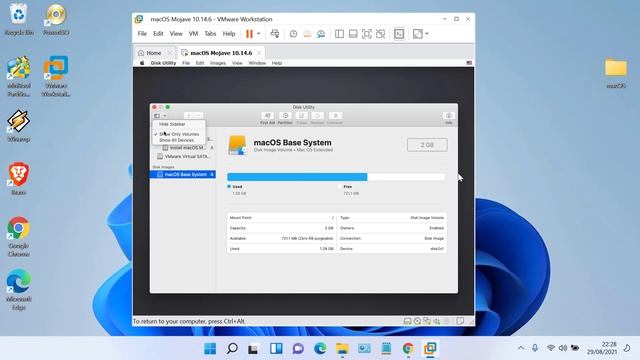Show the console view icon
This screenshot has height=360, width=640.
click(x=399, y=34)
